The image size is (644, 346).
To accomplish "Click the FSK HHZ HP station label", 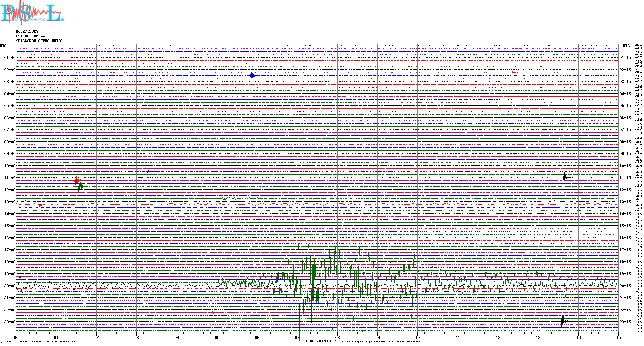I will click(30, 36).
